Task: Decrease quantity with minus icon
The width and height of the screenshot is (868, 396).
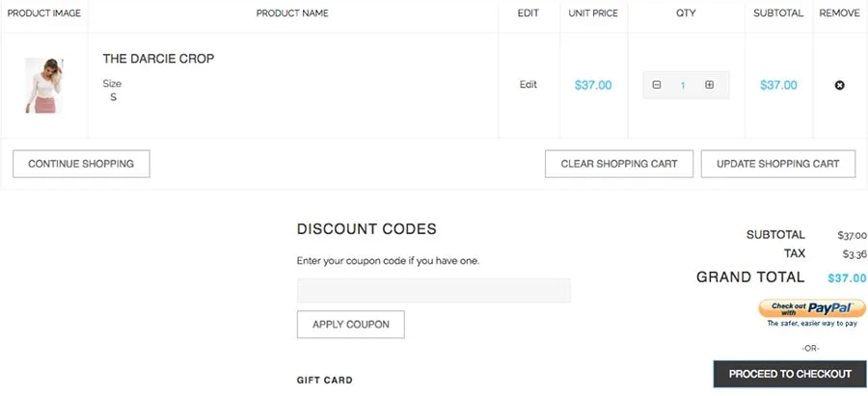Action: (657, 85)
